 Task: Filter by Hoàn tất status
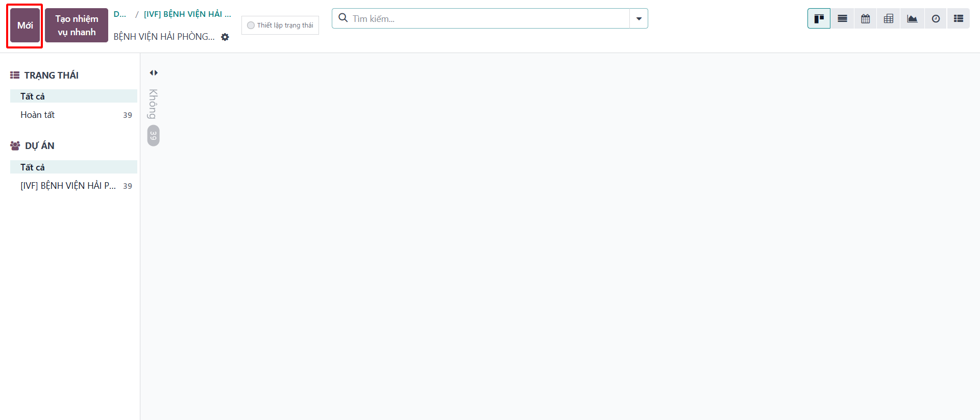coord(73,115)
